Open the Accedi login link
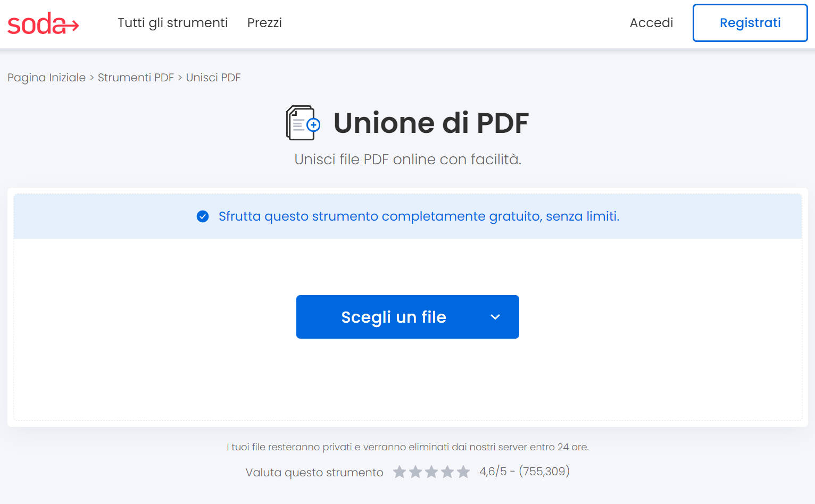The width and height of the screenshot is (815, 504). (x=651, y=23)
